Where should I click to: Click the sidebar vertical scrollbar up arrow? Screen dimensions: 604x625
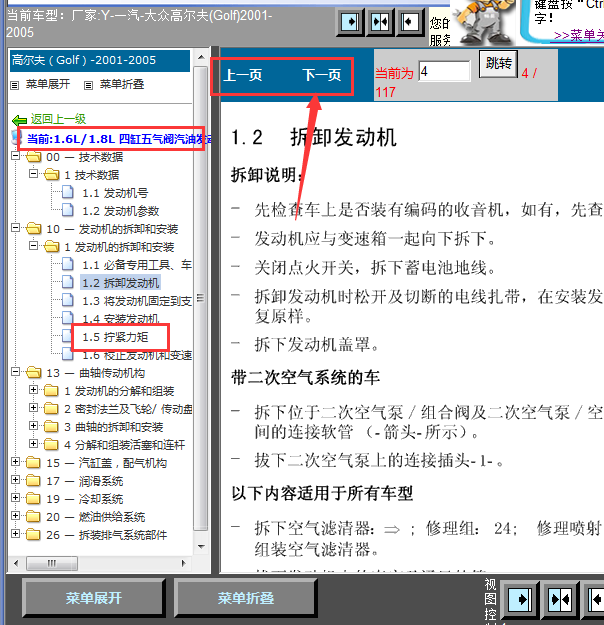(x=201, y=57)
